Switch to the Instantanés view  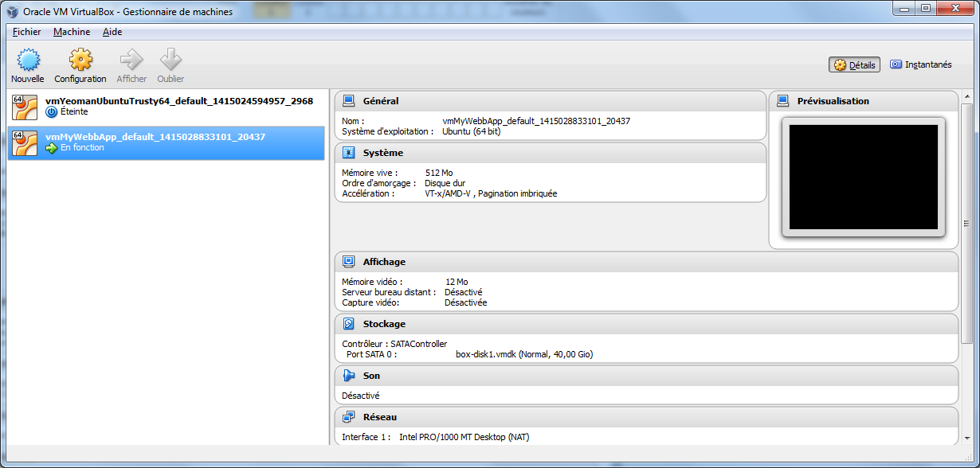point(920,65)
